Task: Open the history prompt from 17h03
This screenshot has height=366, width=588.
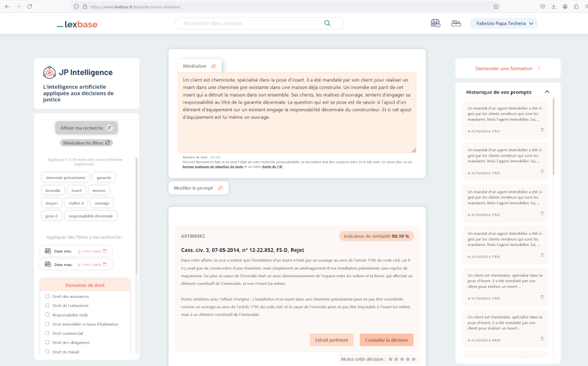Action: [x=505, y=285]
